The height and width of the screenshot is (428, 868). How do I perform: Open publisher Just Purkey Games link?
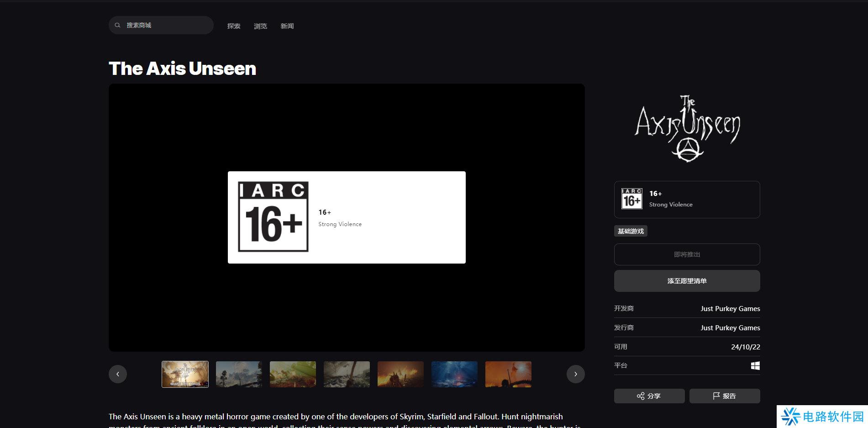point(730,328)
